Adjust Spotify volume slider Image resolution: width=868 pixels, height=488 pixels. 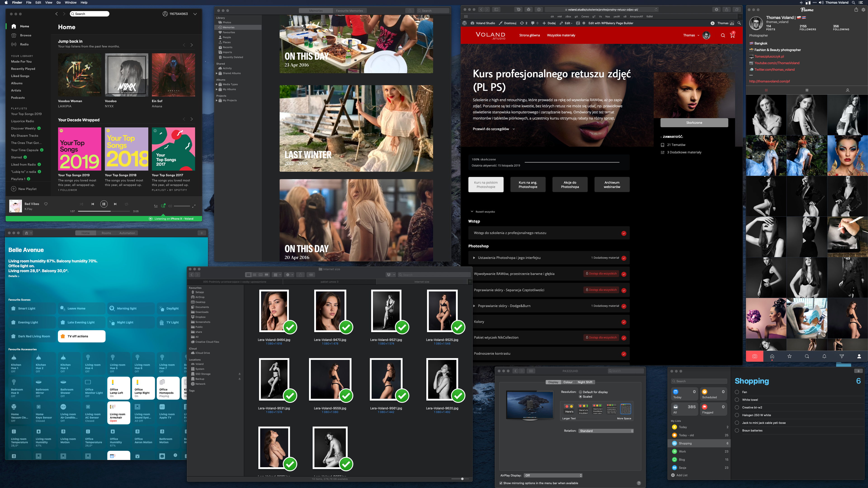pos(182,206)
